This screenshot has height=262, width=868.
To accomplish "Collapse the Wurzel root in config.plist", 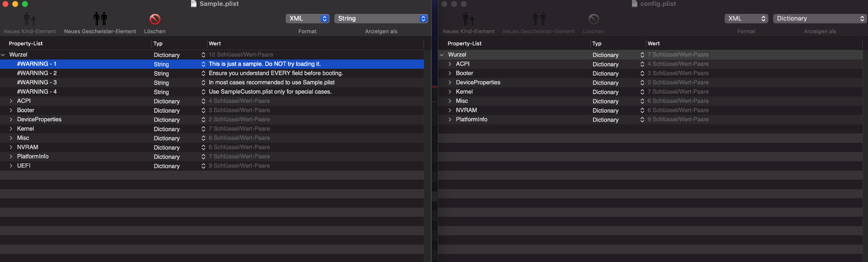I will pyautogui.click(x=442, y=55).
